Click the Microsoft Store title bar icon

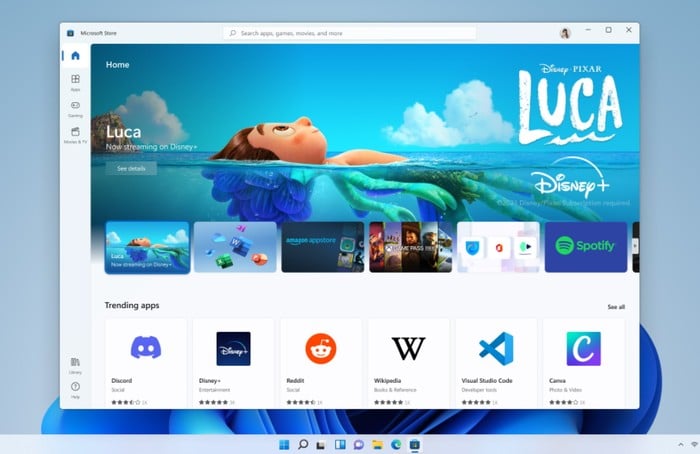[x=70, y=33]
